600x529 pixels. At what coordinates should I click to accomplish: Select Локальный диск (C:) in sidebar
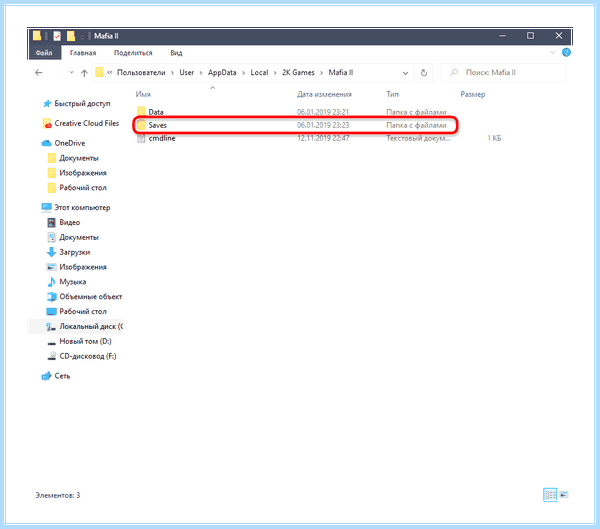(x=91, y=327)
